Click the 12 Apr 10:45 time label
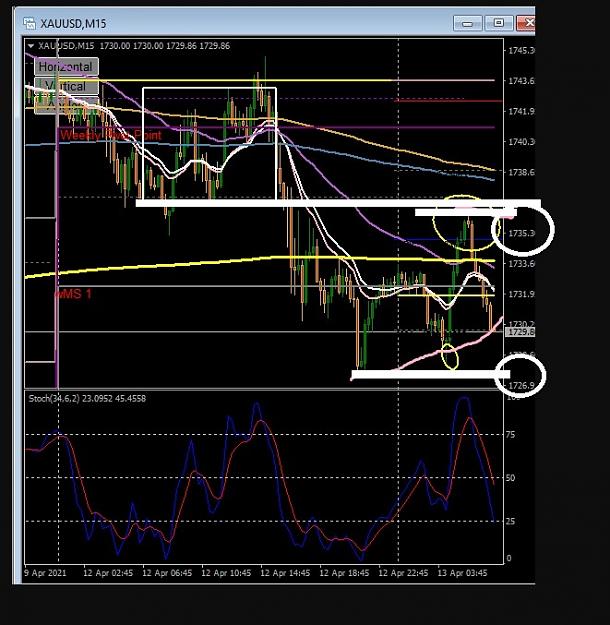The height and width of the screenshot is (625, 610). coord(226,573)
